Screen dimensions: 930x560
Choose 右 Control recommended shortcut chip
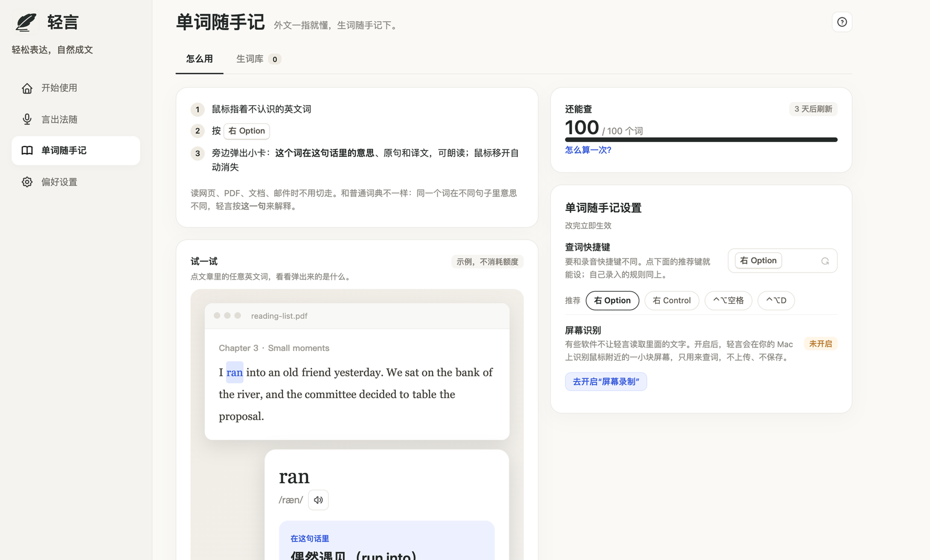671,300
